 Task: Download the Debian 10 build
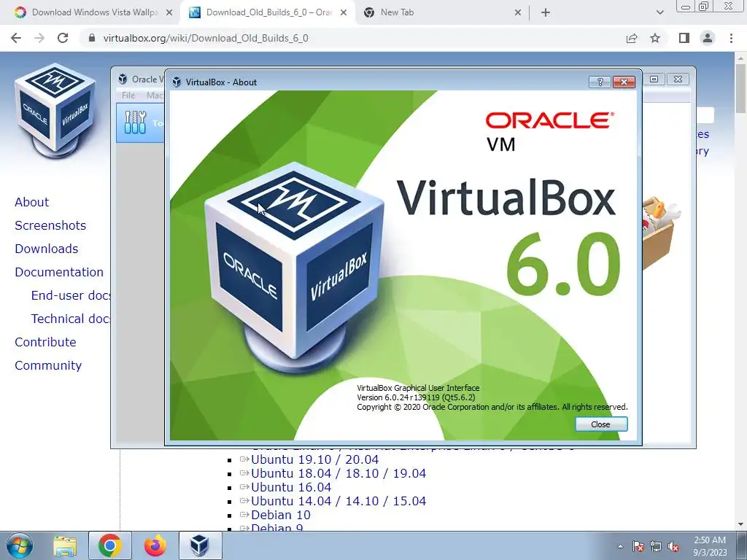(280, 515)
